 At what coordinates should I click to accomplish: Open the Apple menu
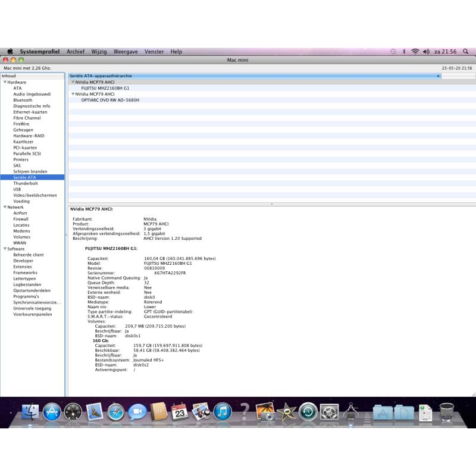[10, 51]
